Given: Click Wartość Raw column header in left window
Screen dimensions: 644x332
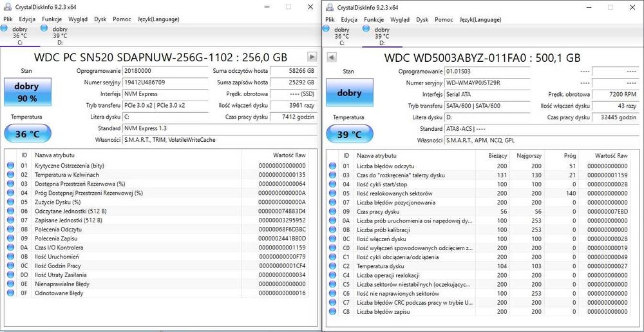Looking at the screenshot, I should click(290, 155).
